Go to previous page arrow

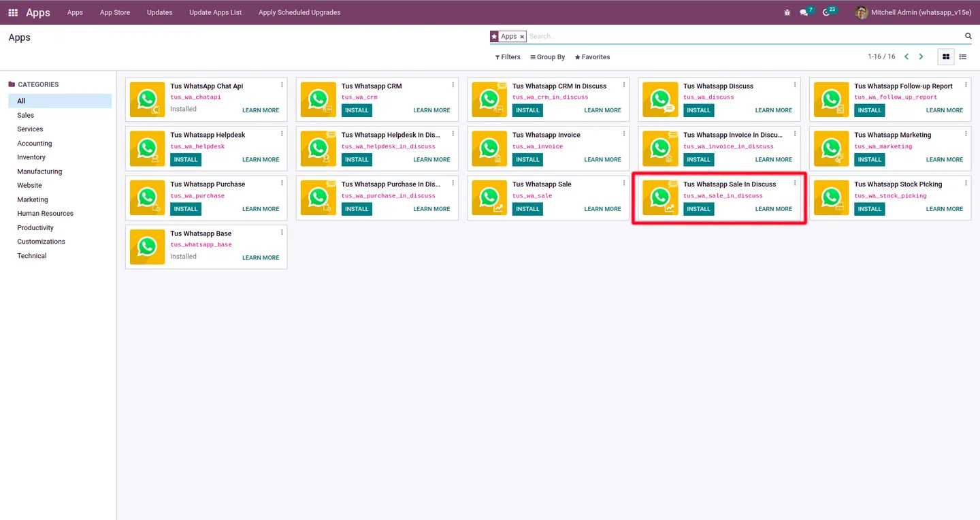pos(906,57)
